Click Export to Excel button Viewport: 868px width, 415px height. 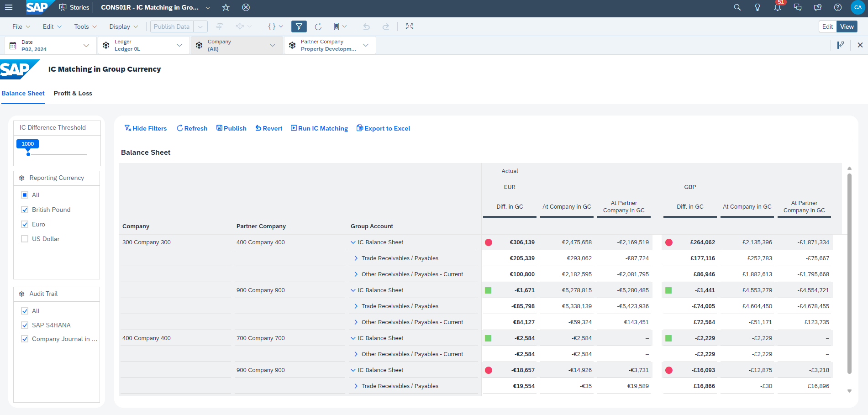pos(384,128)
